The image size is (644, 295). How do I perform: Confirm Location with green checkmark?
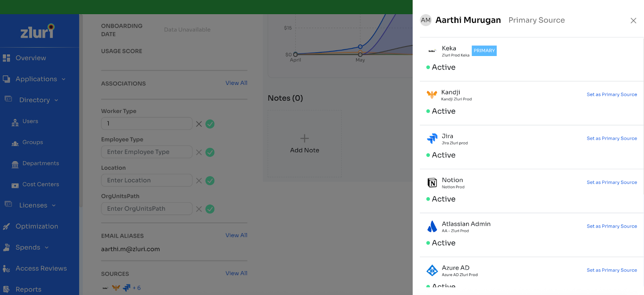(x=210, y=181)
